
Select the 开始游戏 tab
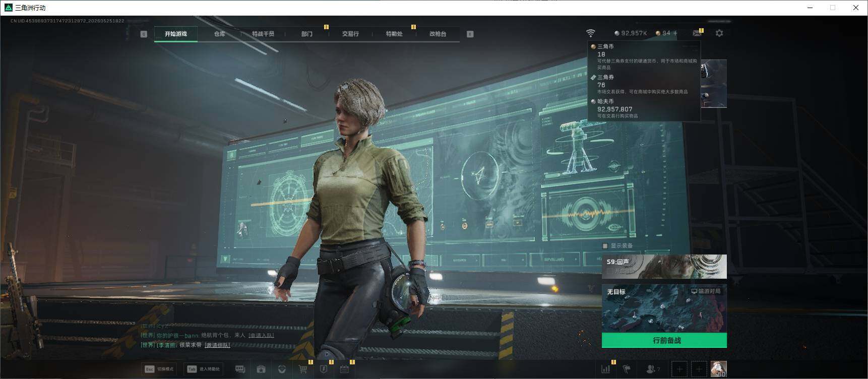pos(175,34)
